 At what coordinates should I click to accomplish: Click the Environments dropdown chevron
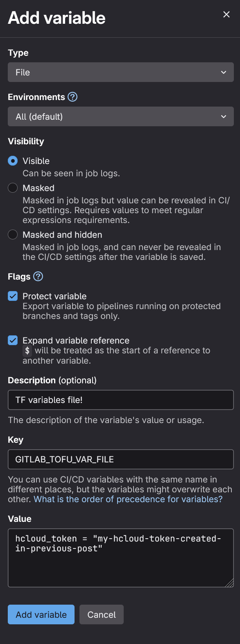click(224, 116)
